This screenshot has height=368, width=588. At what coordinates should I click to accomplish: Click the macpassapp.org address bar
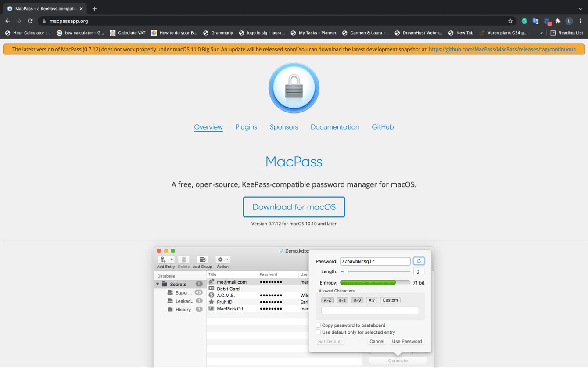[276, 21]
